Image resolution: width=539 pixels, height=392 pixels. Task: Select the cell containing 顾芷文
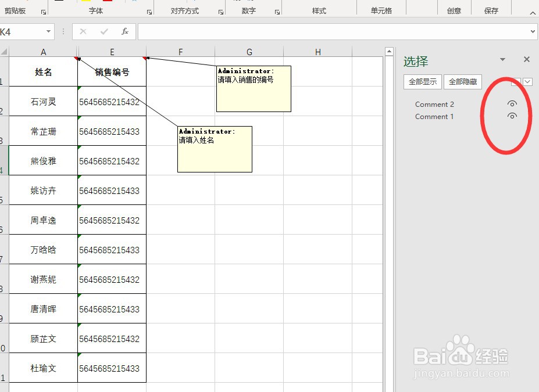point(43,339)
